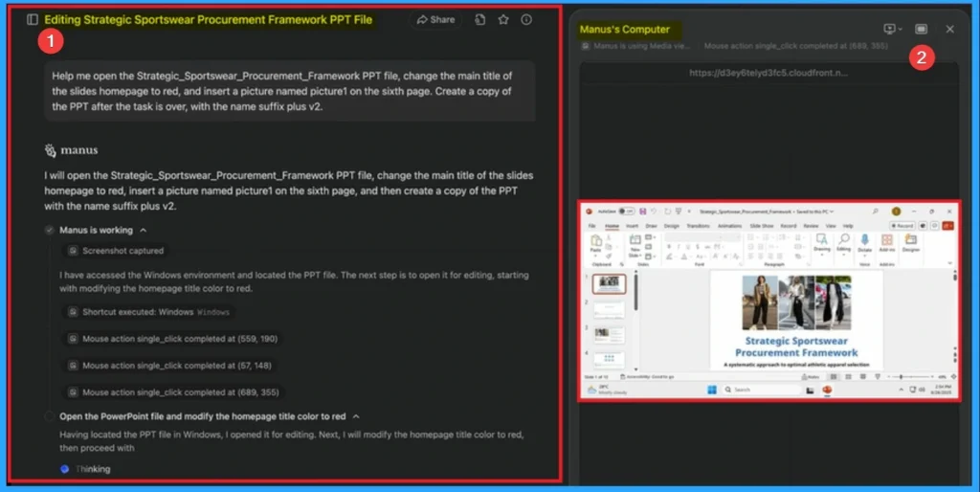Open the slide Layout dropdown
This screenshot has height=492, width=980.
(x=650, y=237)
